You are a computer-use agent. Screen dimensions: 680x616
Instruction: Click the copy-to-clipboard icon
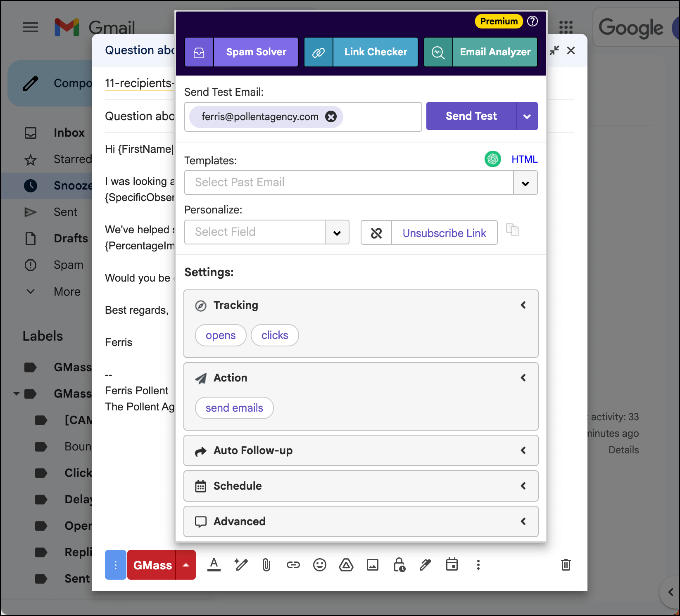pos(513,230)
